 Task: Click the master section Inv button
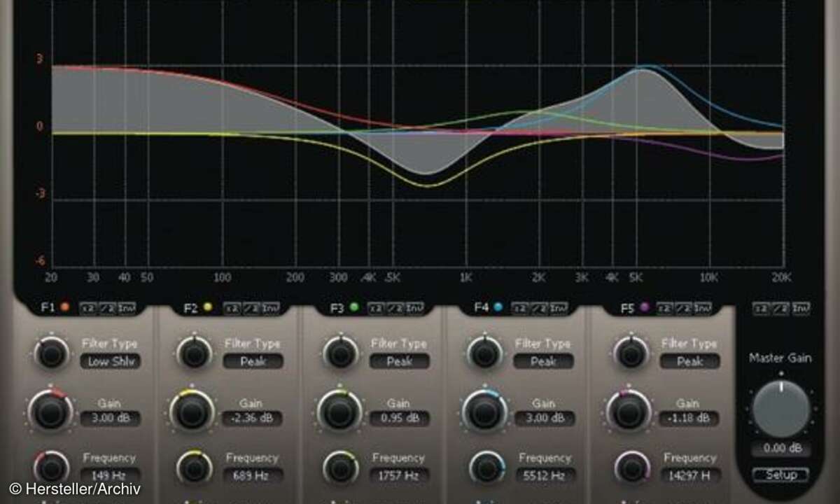(802, 308)
